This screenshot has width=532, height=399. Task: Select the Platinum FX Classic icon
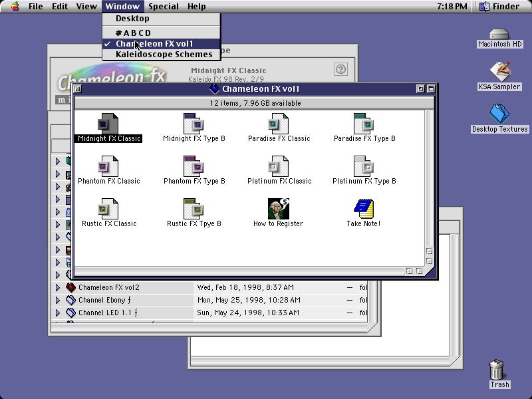coord(278,166)
